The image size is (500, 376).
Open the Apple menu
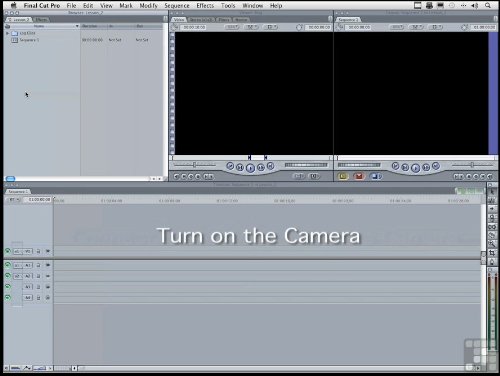pyautogui.click(x=14, y=5)
